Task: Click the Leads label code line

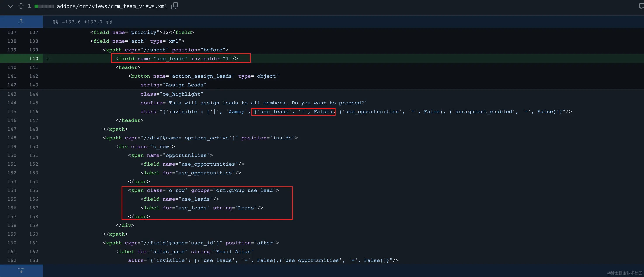Action: click(x=202, y=208)
